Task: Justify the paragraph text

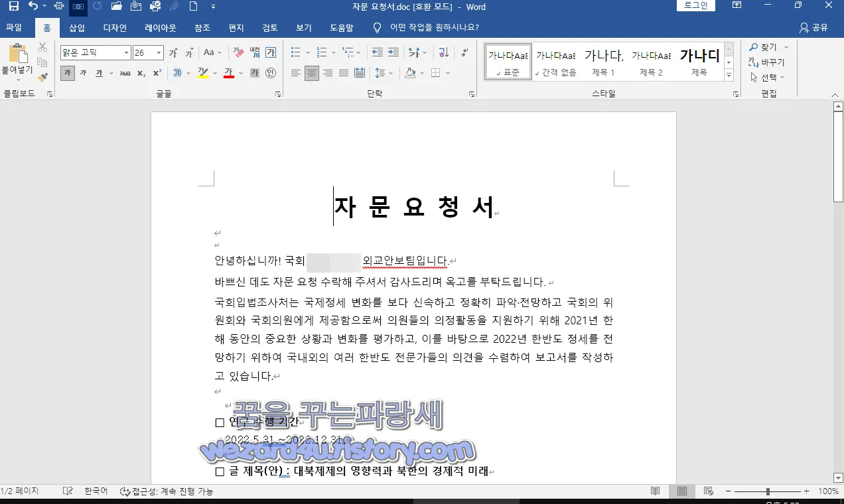Action: coord(344,73)
